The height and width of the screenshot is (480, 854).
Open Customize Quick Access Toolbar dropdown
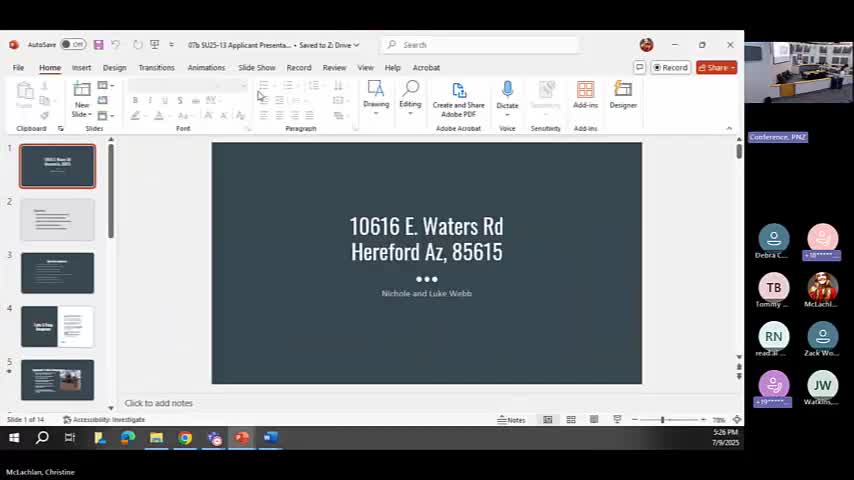(172, 45)
